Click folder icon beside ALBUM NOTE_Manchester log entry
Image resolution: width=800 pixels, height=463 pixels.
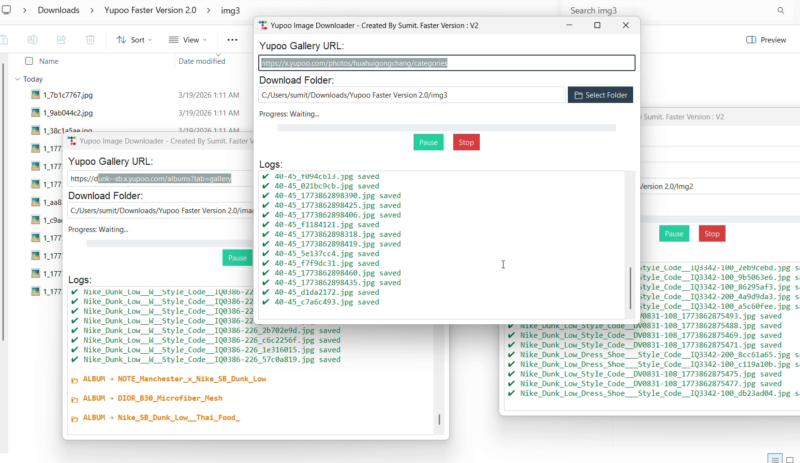click(74, 380)
